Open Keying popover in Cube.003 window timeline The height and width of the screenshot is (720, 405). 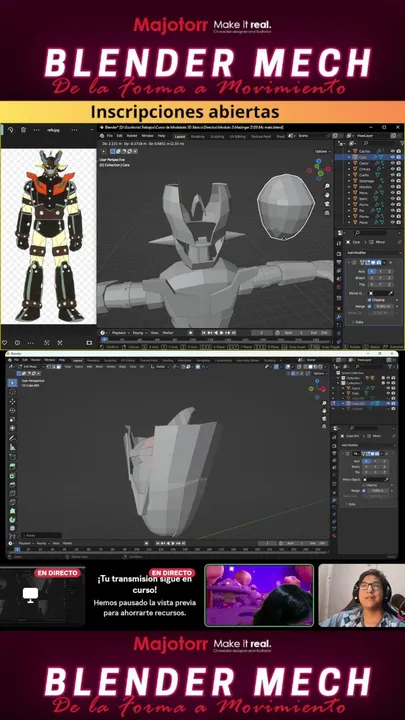point(42,543)
